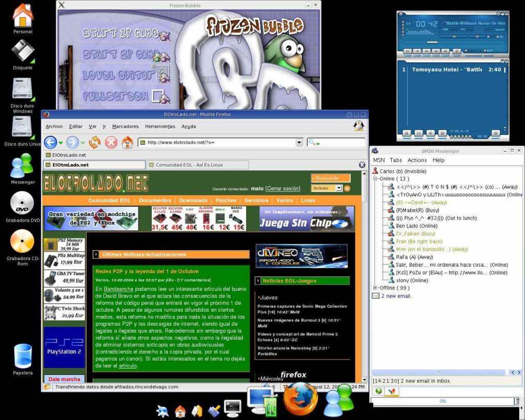Image resolution: width=525 pixels, height=420 pixels.
Task: Click the home house dock icon
Action: point(180,411)
